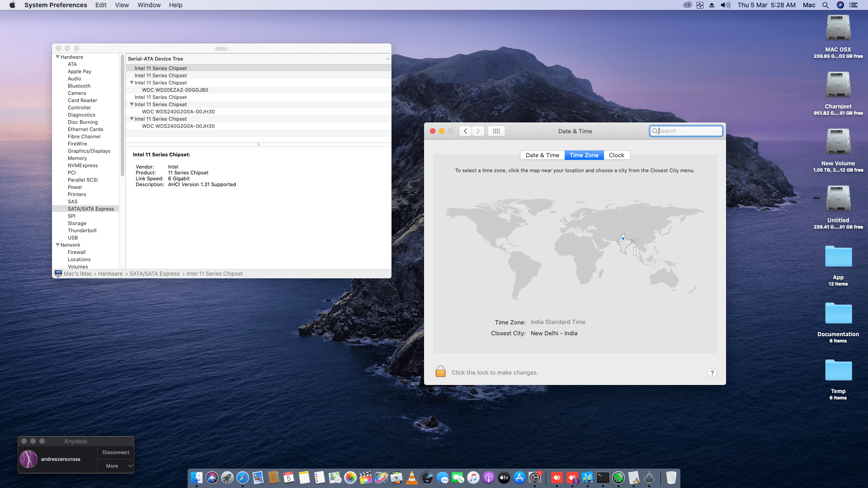This screenshot has height=488, width=868.
Task: Collapse the Hardware section in sidebar
Action: 57,57
